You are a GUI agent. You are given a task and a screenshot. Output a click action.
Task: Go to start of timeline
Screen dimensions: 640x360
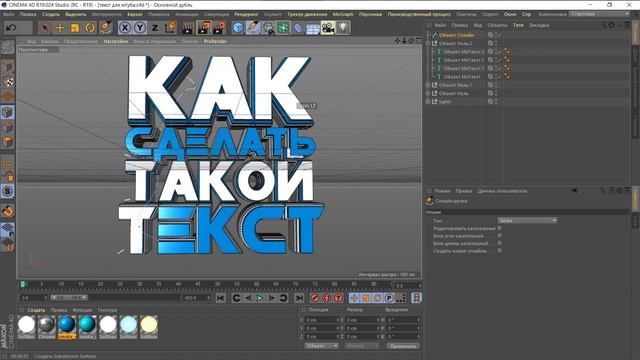pos(221,298)
